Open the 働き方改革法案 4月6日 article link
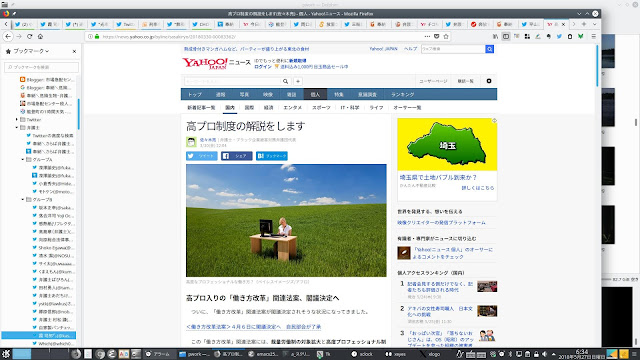The image size is (640, 360). 253,327
